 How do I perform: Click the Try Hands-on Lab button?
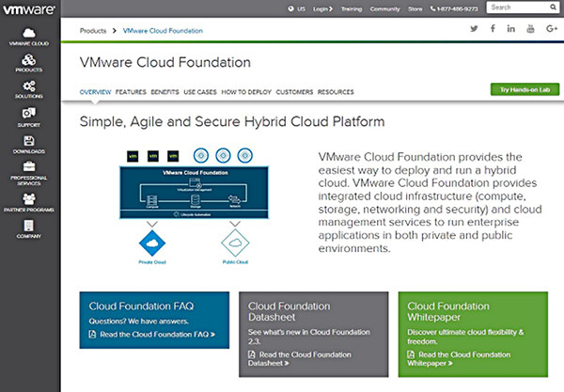coord(525,89)
